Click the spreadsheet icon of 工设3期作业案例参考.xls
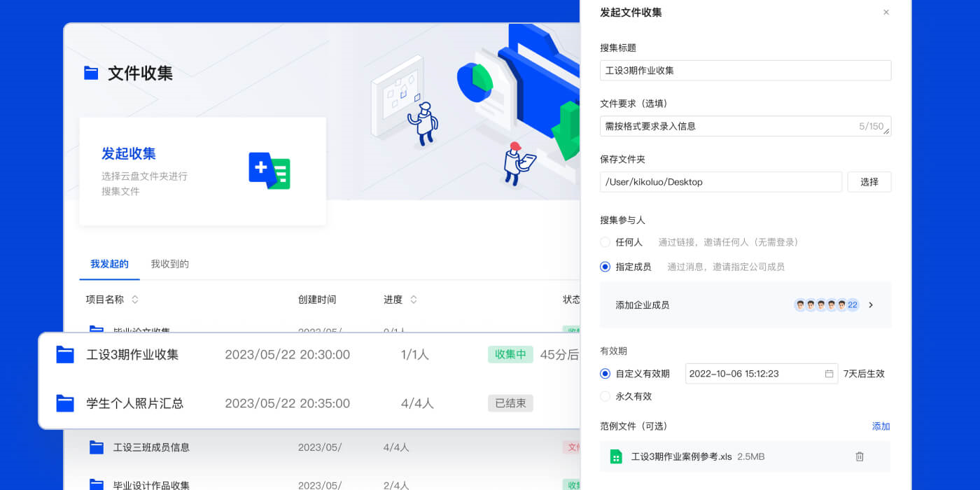Viewport: 980px width, 490px height. click(615, 456)
